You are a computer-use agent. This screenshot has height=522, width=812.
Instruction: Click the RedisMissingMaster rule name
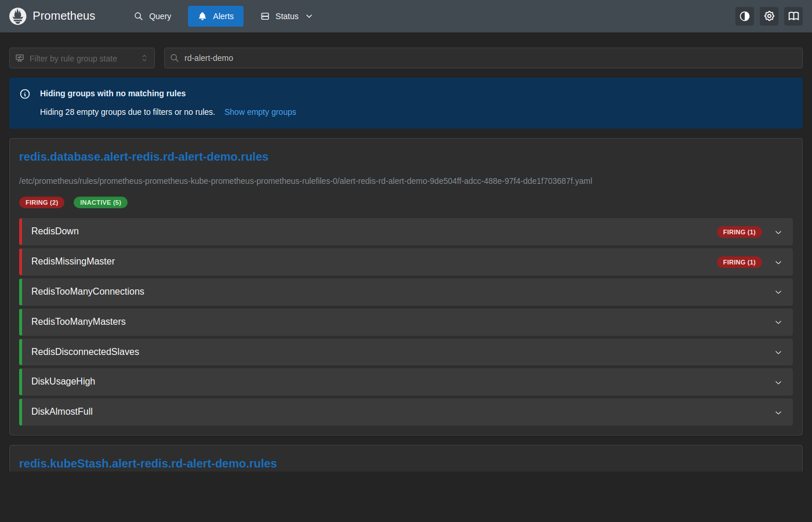[x=73, y=262]
